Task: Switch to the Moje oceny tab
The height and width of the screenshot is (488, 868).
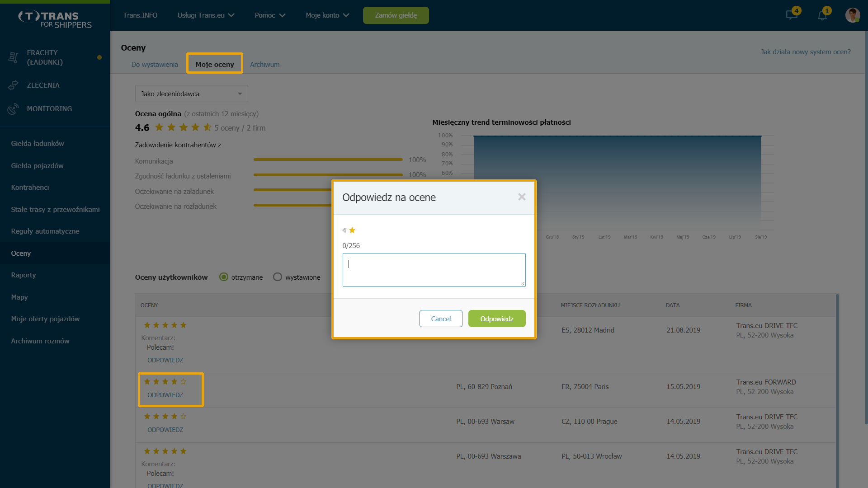Action: coord(215,64)
